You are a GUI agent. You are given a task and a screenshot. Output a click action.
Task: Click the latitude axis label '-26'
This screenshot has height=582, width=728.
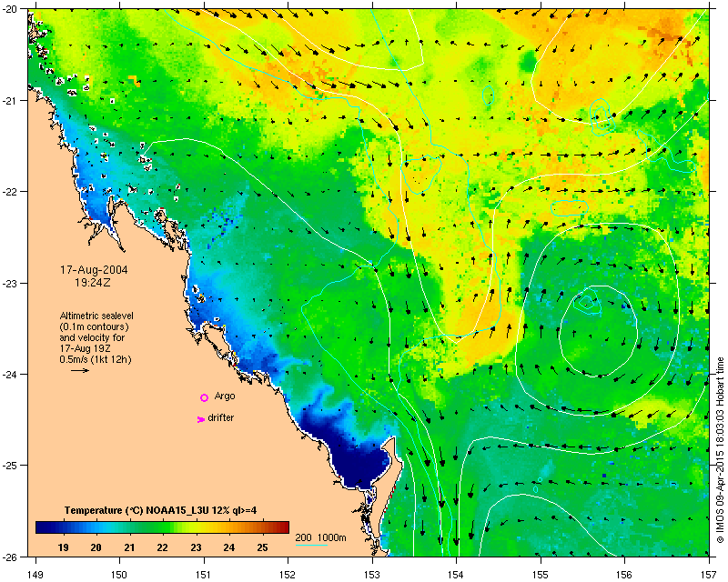[11, 557]
